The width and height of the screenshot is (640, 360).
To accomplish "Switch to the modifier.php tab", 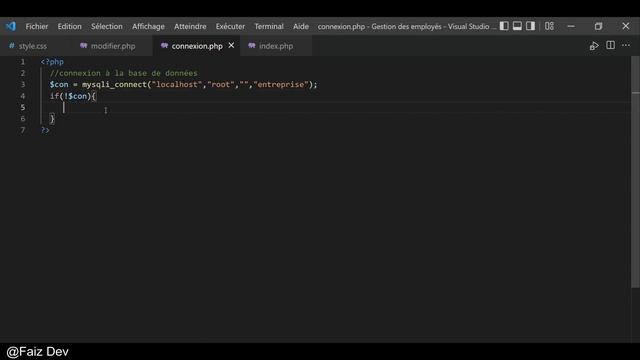I will tap(113, 46).
